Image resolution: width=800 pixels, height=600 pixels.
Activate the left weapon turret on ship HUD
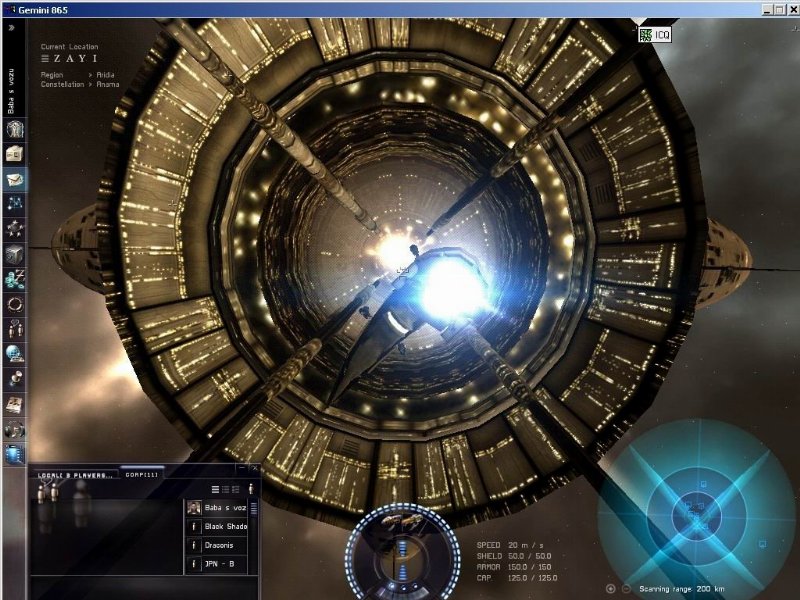click(x=390, y=520)
